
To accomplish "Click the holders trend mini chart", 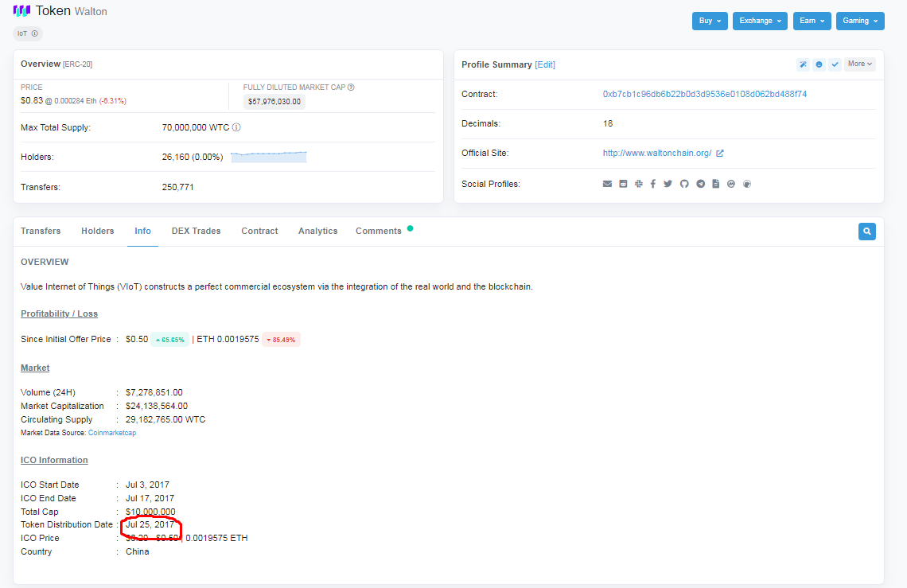I will (x=268, y=157).
